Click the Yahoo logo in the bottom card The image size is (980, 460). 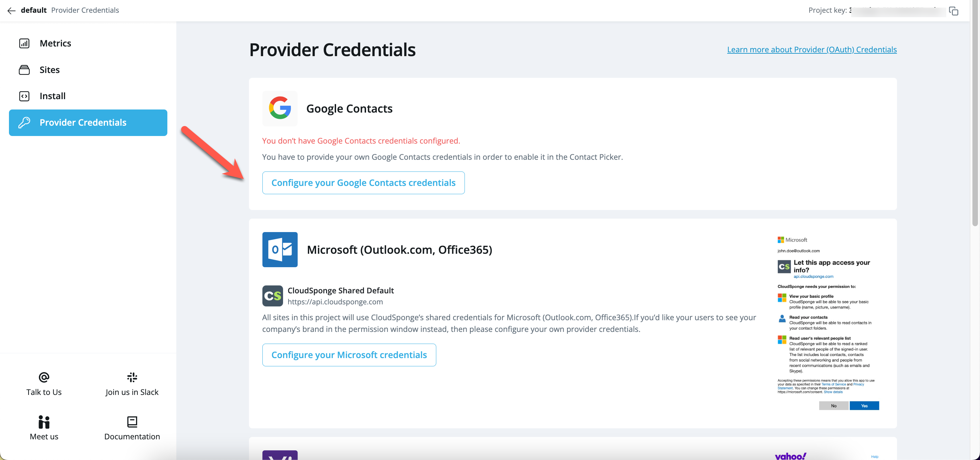pyautogui.click(x=791, y=456)
